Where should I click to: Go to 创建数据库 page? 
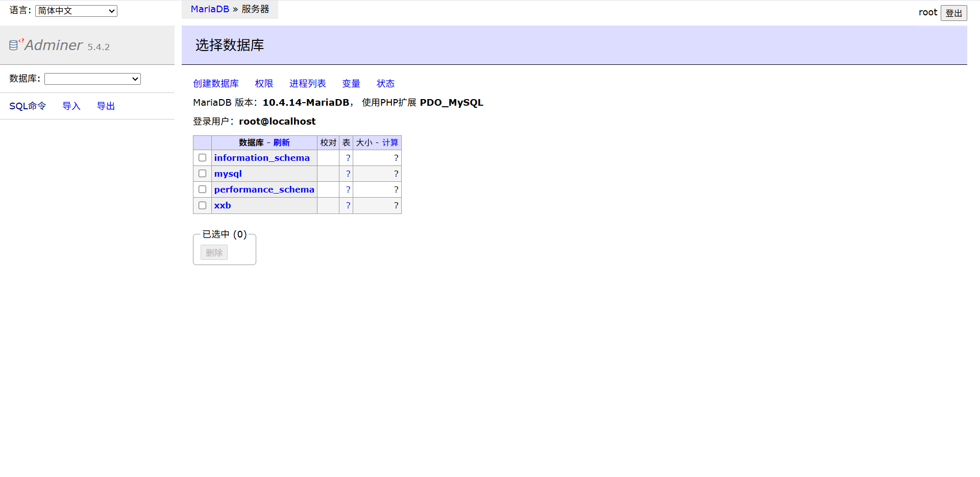click(216, 83)
